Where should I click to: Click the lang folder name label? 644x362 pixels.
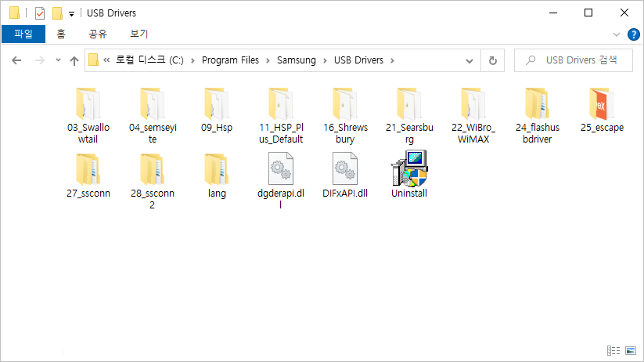pos(217,194)
